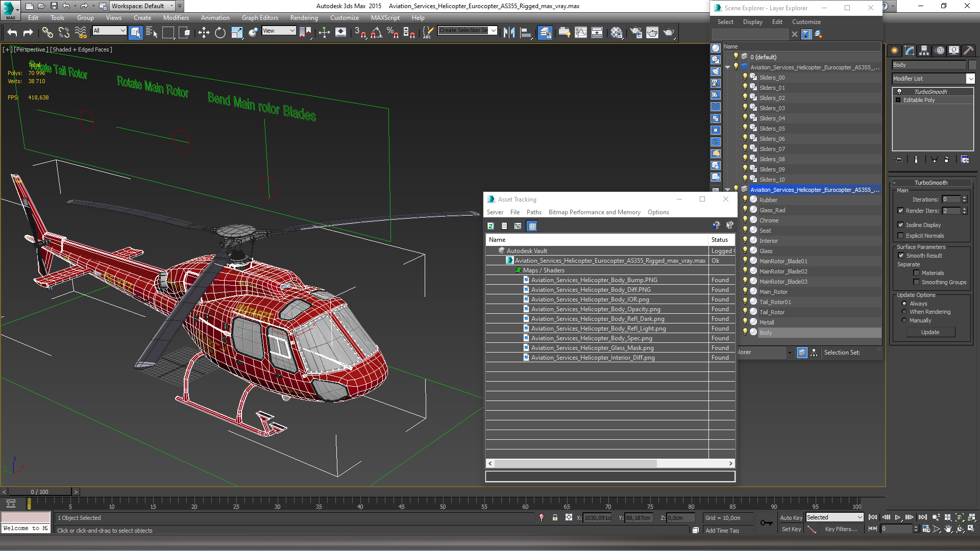Open the Create Selection Set dropdown

[493, 31]
